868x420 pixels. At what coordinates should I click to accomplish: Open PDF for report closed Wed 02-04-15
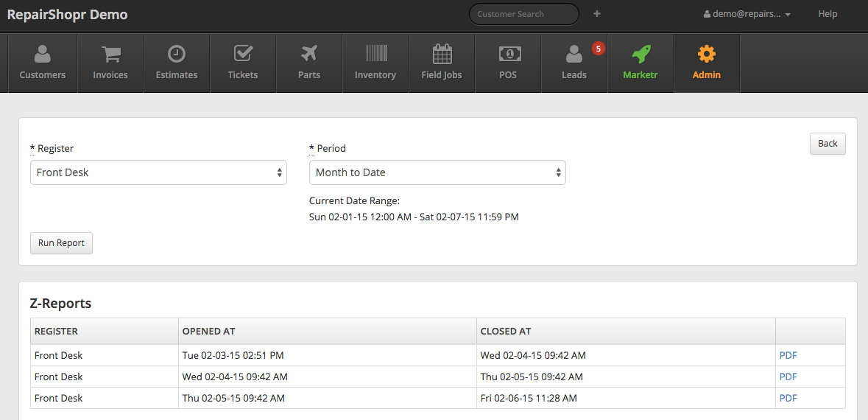point(788,355)
